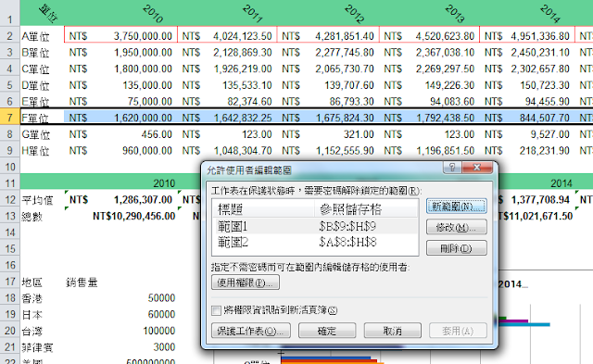Click 地區 header cell
The width and height of the screenshot is (593, 364).
32,282
